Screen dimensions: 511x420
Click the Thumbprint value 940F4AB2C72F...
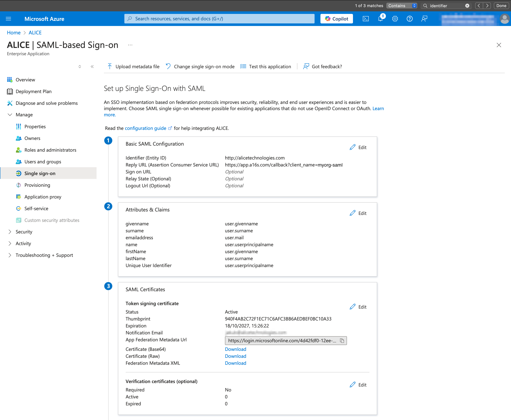click(278, 319)
